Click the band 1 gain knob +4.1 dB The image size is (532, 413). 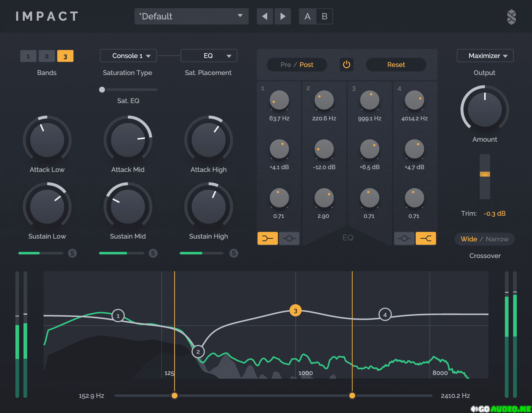coord(279,149)
